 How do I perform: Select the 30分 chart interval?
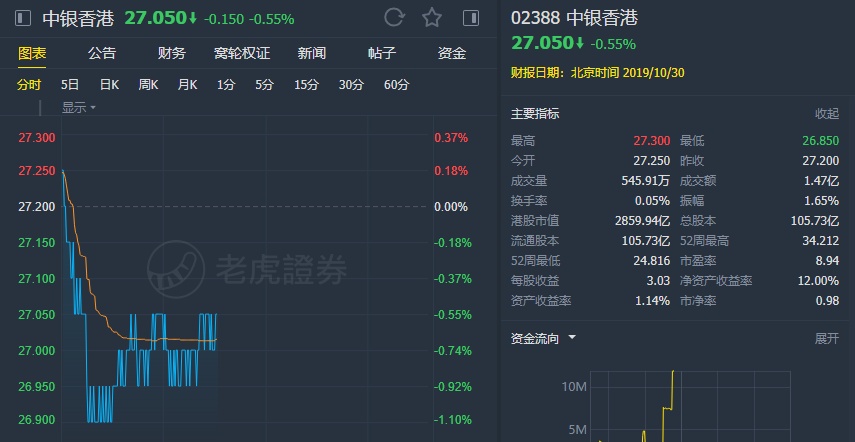[351, 85]
